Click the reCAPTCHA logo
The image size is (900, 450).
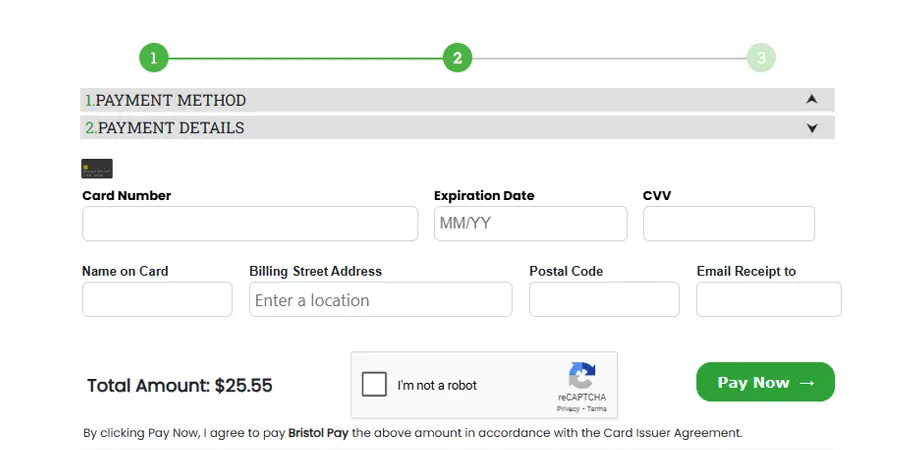click(582, 375)
